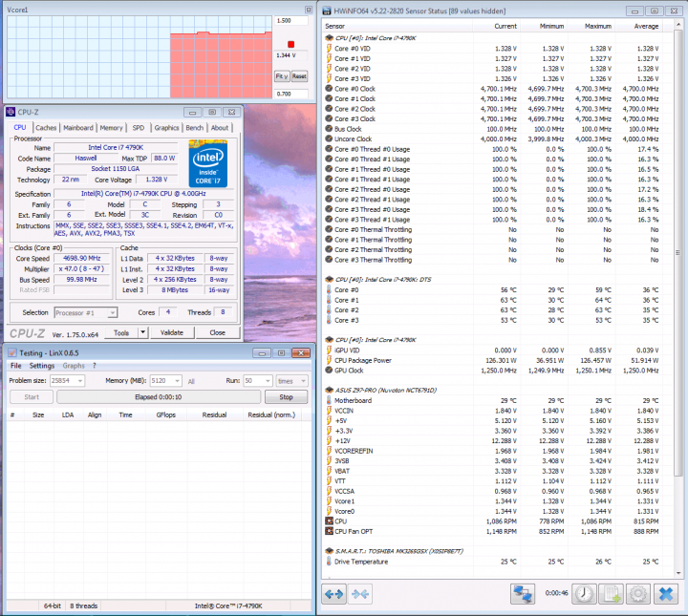
Task: Select CPU Fan OPT sensor icon
Action: [329, 531]
